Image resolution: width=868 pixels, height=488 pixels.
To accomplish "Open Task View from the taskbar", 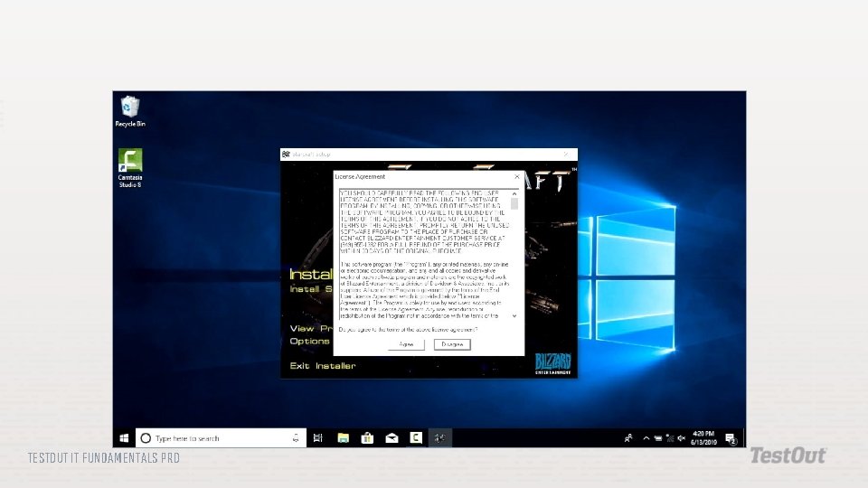I will (317, 438).
